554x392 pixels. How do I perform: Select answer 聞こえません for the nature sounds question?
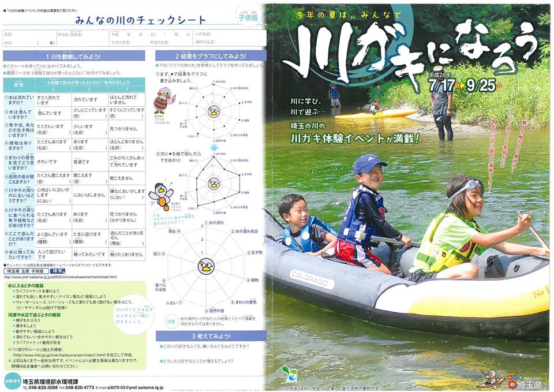[126, 178]
